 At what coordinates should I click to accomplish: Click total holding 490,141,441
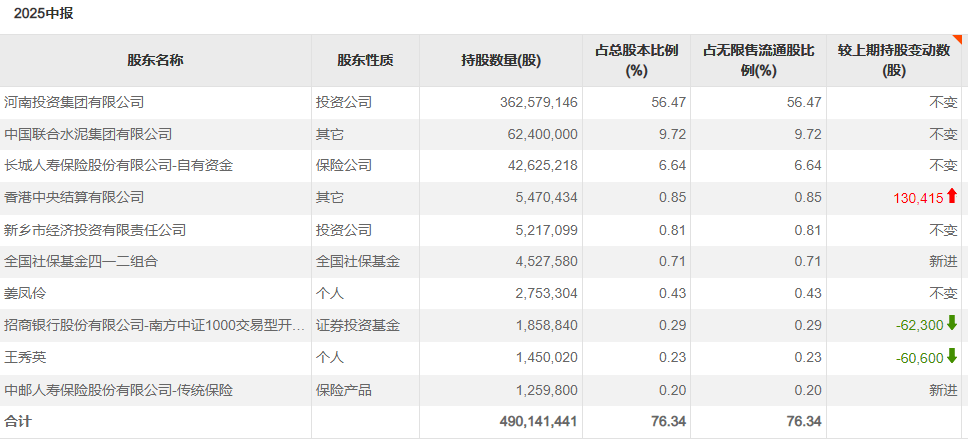[538, 421]
